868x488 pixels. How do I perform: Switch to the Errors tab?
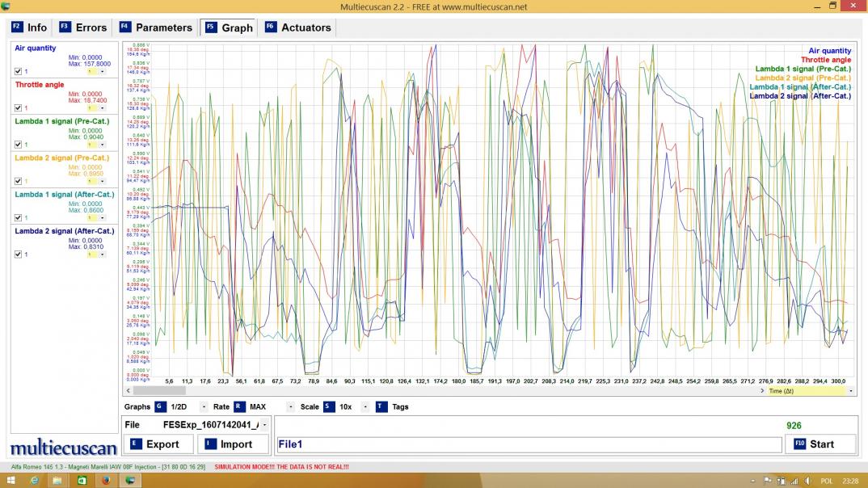click(83, 27)
